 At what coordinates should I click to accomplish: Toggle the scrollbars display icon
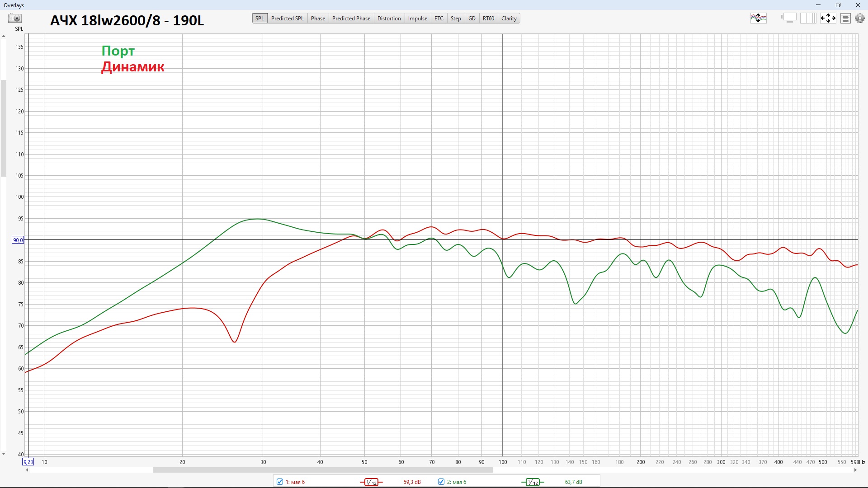(x=789, y=19)
